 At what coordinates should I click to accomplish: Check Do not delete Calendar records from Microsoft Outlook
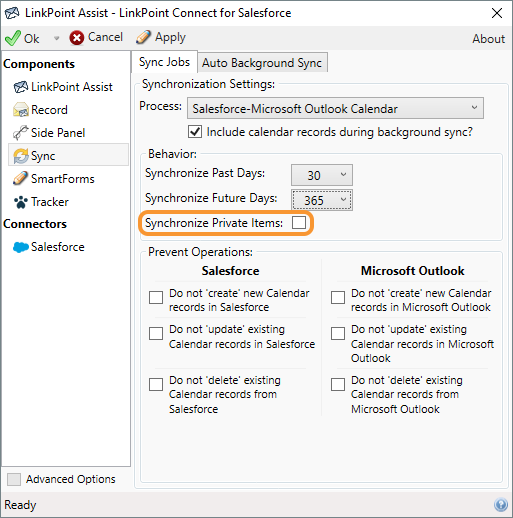(338, 384)
